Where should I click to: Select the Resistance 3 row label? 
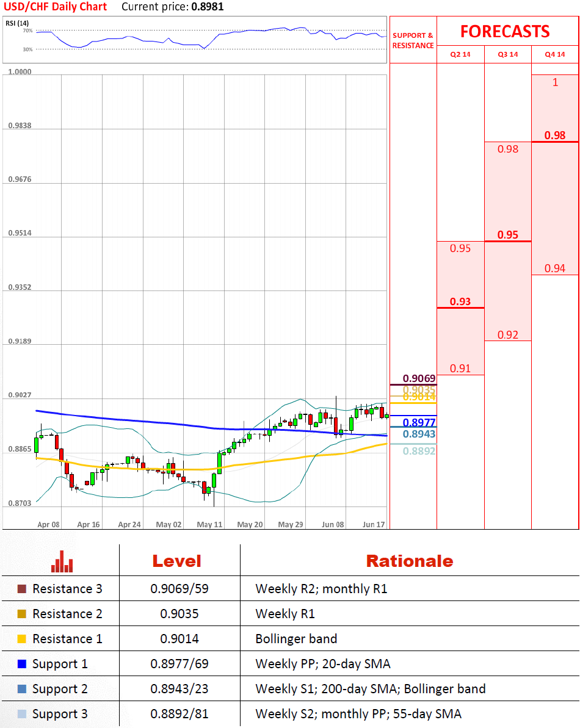pyautogui.click(x=67, y=589)
